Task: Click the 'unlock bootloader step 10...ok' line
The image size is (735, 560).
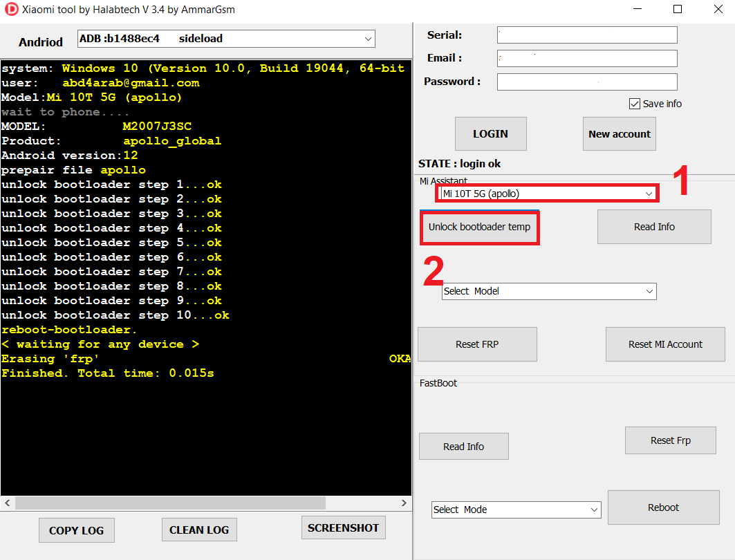Action: tap(115, 315)
